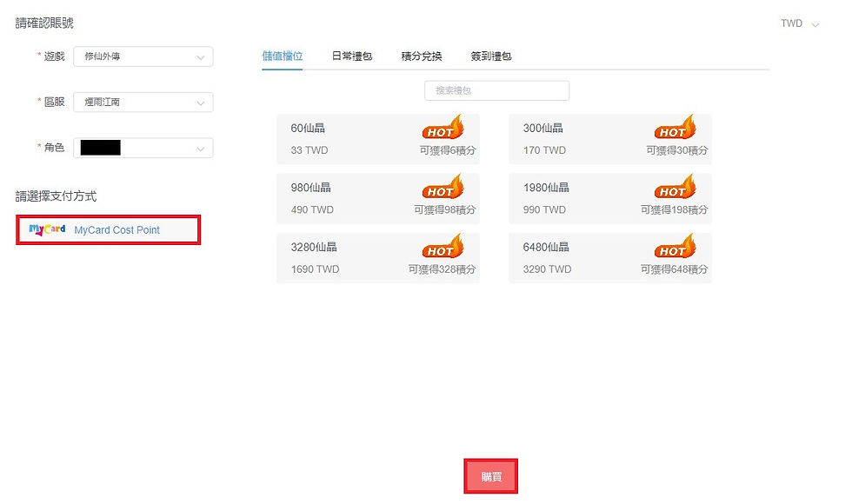Open the 角色 character dropdown

143,148
